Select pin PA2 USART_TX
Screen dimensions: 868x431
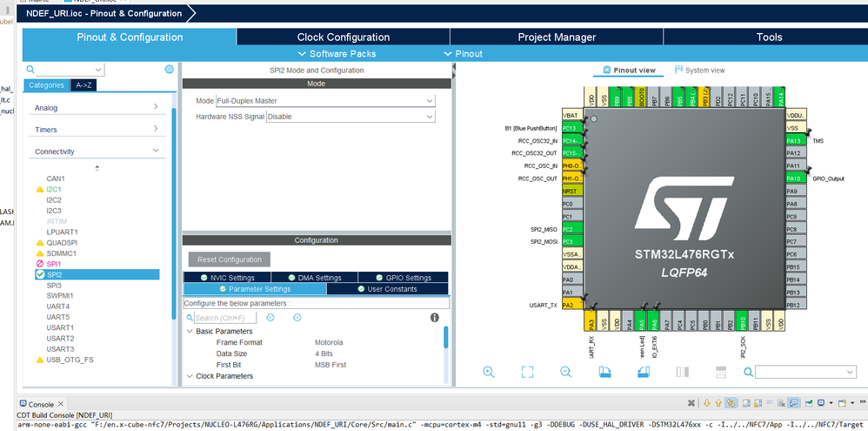point(572,305)
